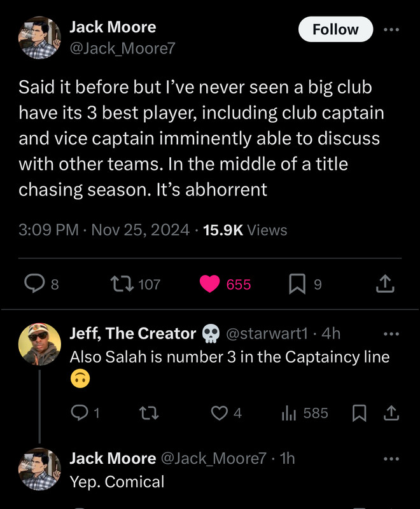Open more options menu beside Follow button

(x=391, y=29)
